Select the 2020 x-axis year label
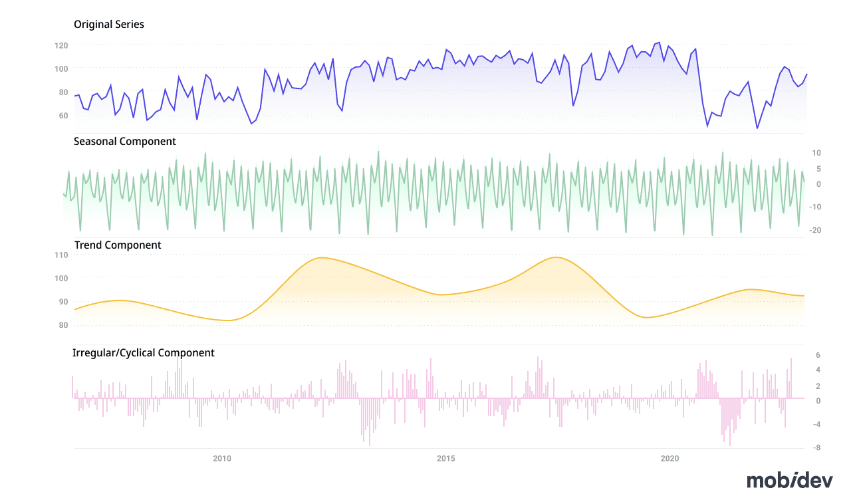This screenshot has height=504, width=851. coord(669,459)
